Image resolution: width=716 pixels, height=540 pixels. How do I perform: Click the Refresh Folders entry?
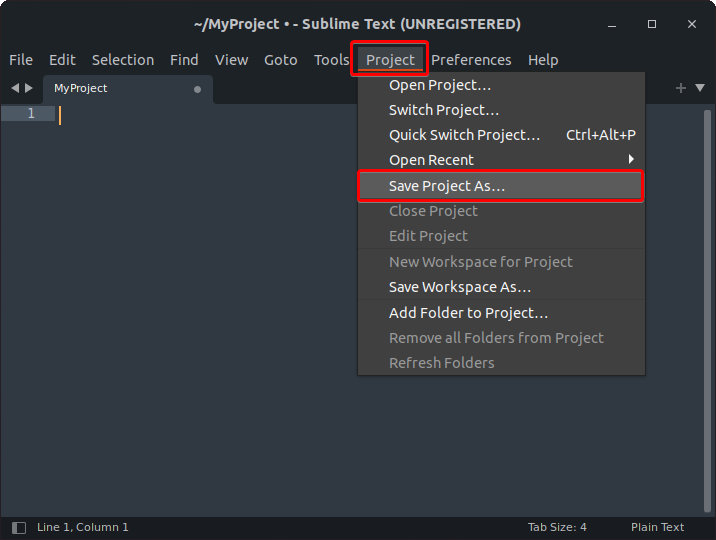click(501, 363)
